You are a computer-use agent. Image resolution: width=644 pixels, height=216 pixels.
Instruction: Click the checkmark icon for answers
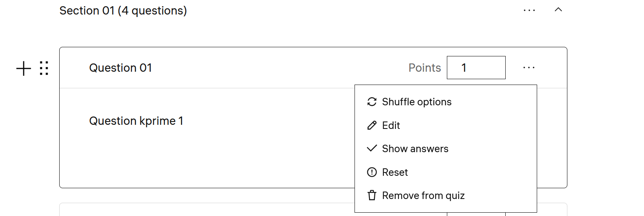[372, 148]
